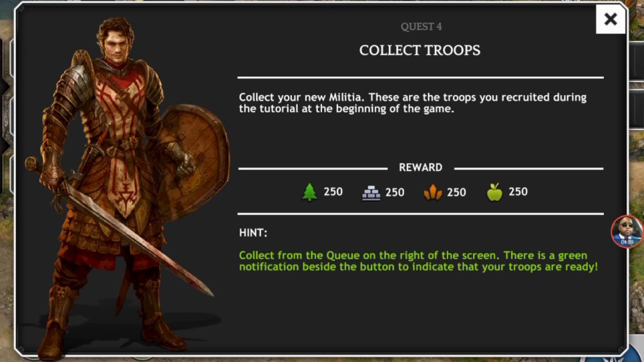Tap the stacked stone bricks reward icon
This screenshot has width=644, height=362.
pos(371,193)
